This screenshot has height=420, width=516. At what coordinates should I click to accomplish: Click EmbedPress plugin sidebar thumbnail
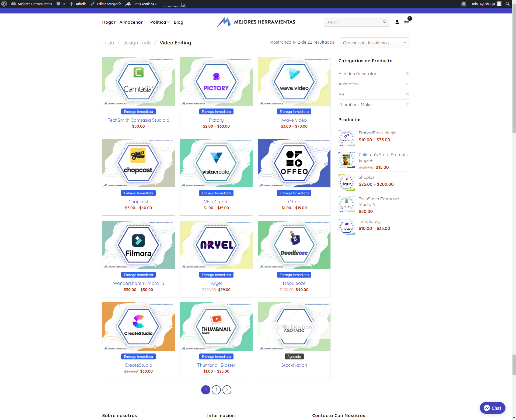[x=347, y=138]
